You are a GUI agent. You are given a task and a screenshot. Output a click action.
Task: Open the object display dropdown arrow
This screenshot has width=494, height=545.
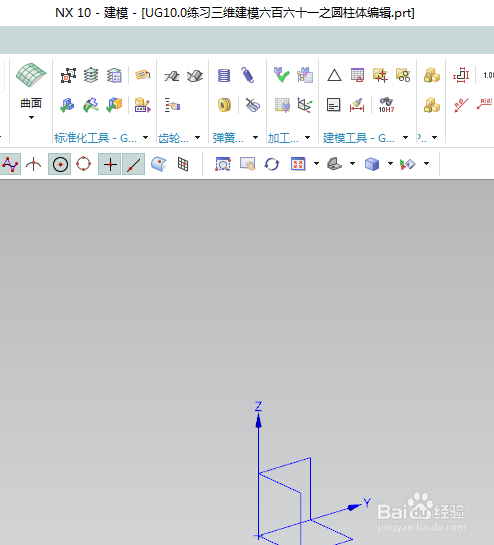coord(427,163)
